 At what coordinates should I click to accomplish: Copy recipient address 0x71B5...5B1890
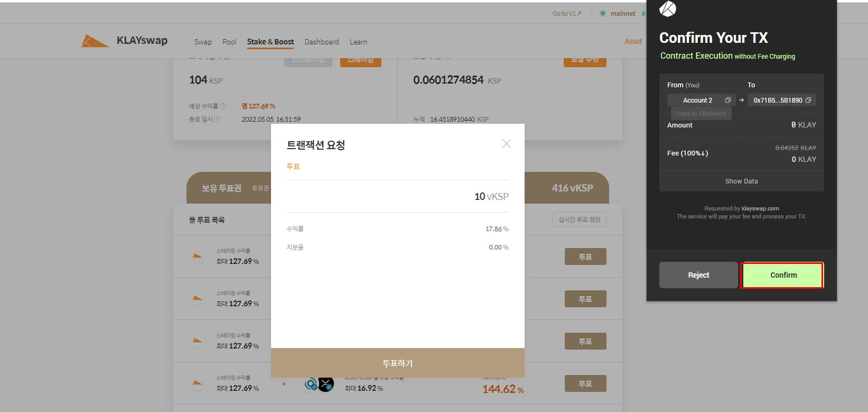tap(808, 100)
